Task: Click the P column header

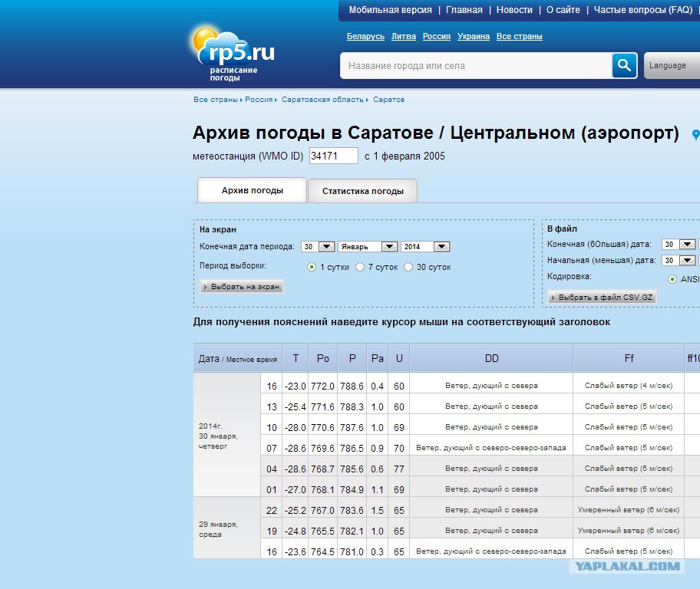Action: click(352, 358)
